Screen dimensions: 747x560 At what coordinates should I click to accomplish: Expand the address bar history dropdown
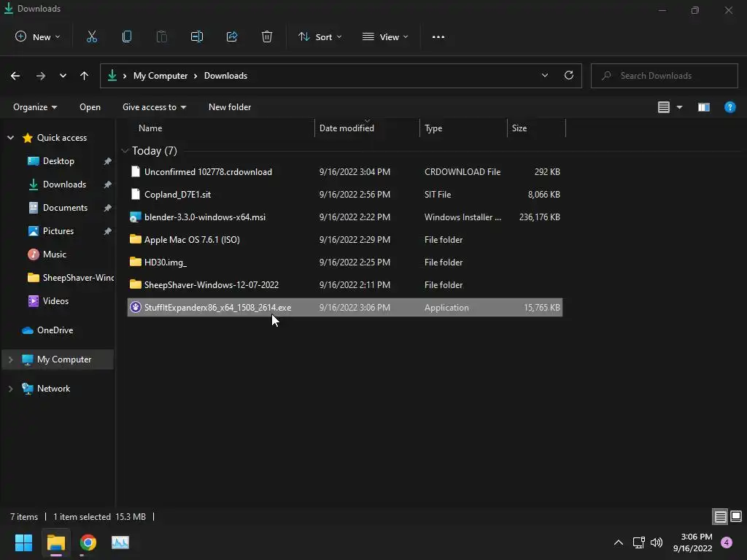pyautogui.click(x=544, y=75)
